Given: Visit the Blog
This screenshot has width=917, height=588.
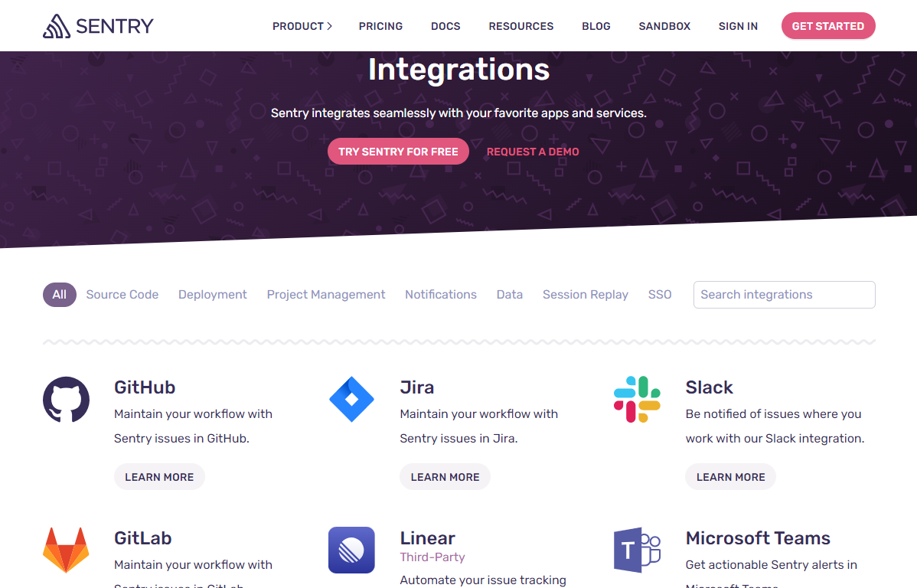Looking at the screenshot, I should click(596, 26).
